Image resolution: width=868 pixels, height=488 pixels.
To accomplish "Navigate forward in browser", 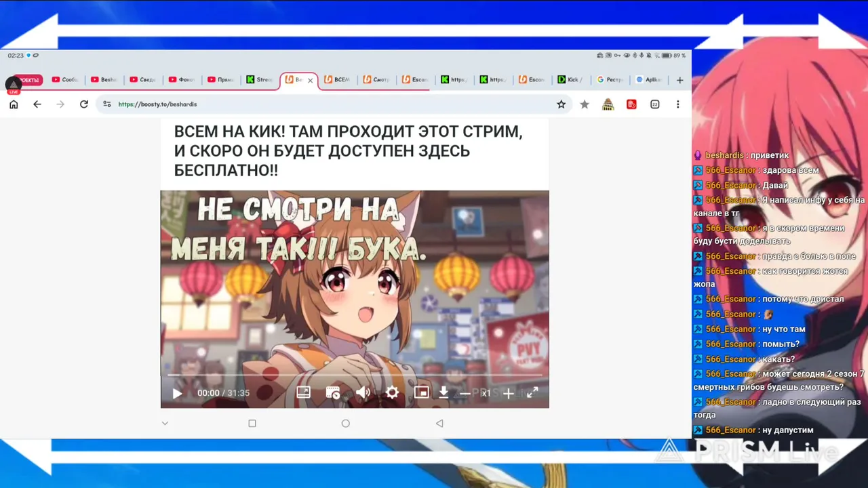I will pos(60,104).
